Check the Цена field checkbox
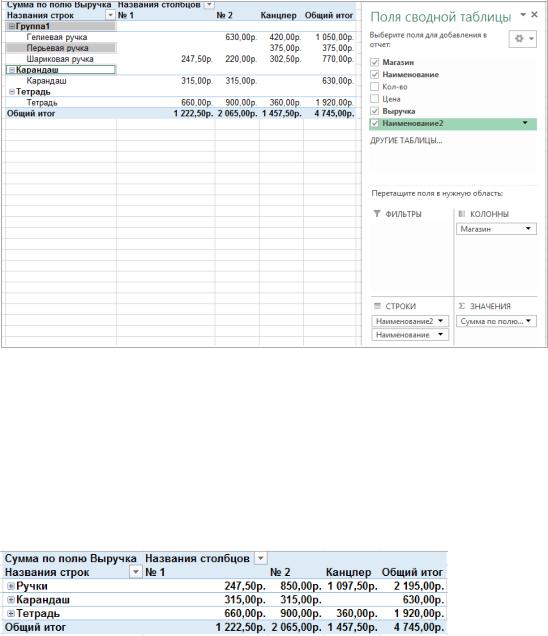 (x=374, y=99)
